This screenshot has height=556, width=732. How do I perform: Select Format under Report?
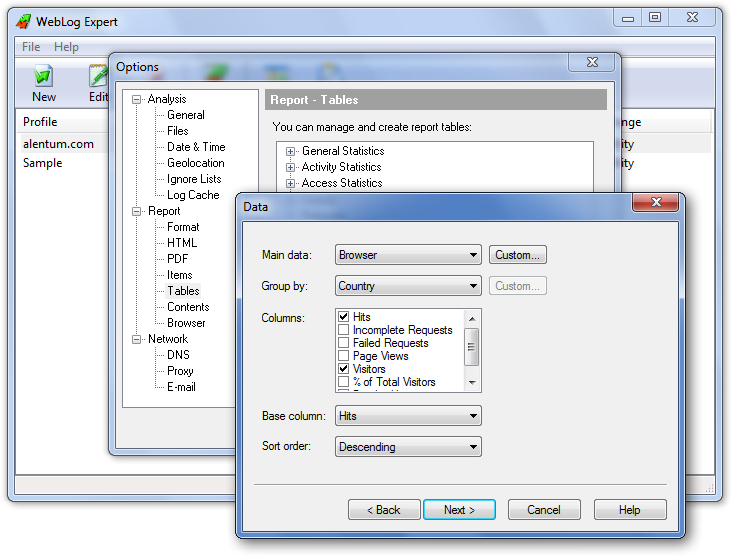pos(183,227)
